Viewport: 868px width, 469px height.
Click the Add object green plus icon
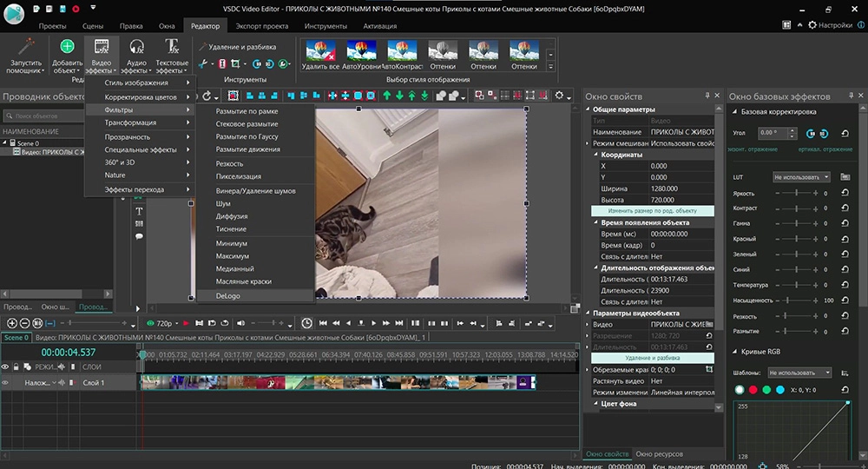coord(67,46)
